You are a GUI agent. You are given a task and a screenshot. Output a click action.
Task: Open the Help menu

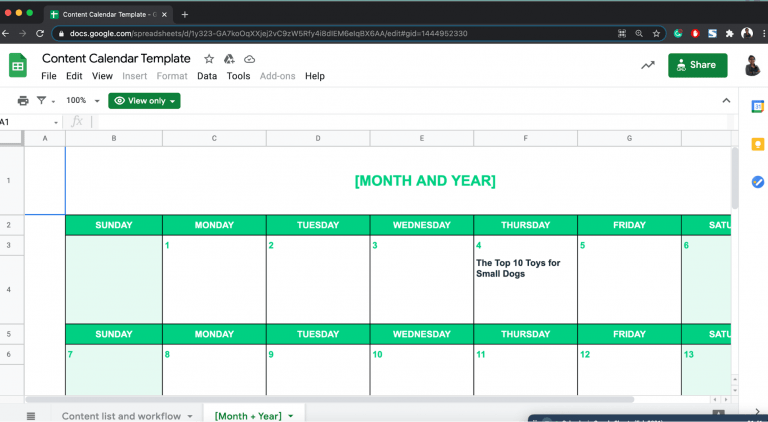[x=315, y=76]
